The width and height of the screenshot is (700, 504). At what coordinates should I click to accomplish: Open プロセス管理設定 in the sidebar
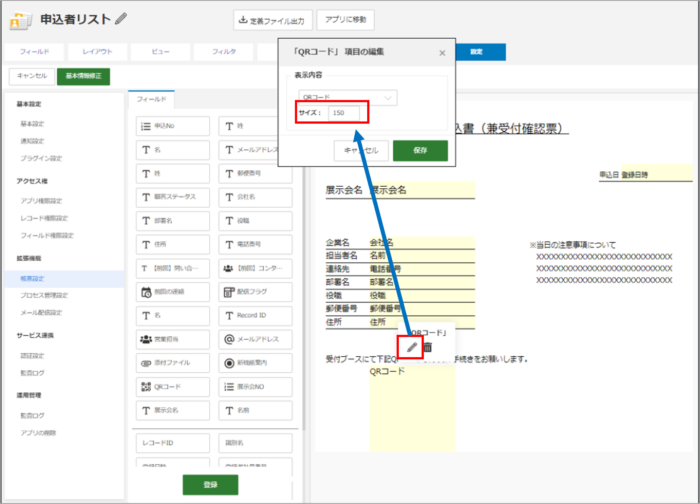44,296
